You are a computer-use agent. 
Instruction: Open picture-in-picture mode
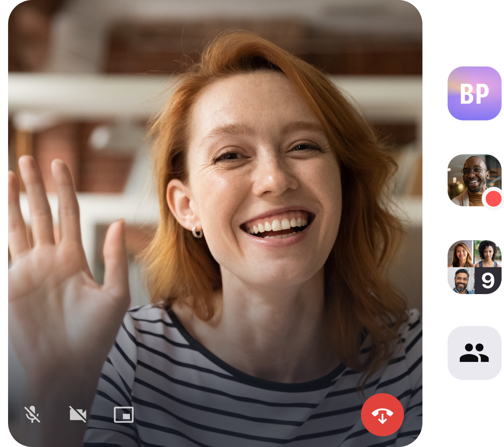124,414
